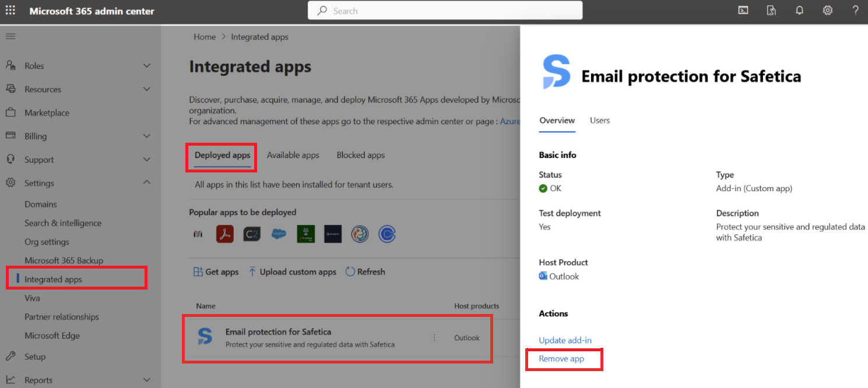This screenshot has height=388, width=868.
Task: Click the Setup wrench icon
Action: (10, 356)
